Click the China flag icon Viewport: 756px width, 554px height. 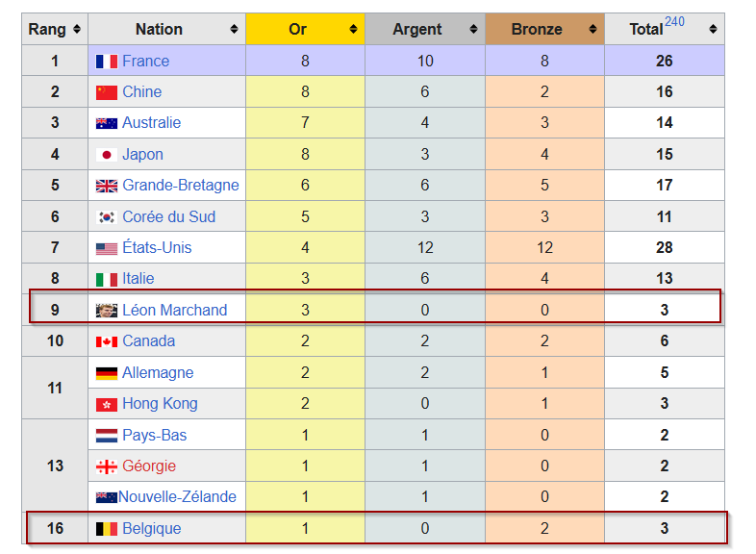[x=107, y=92]
